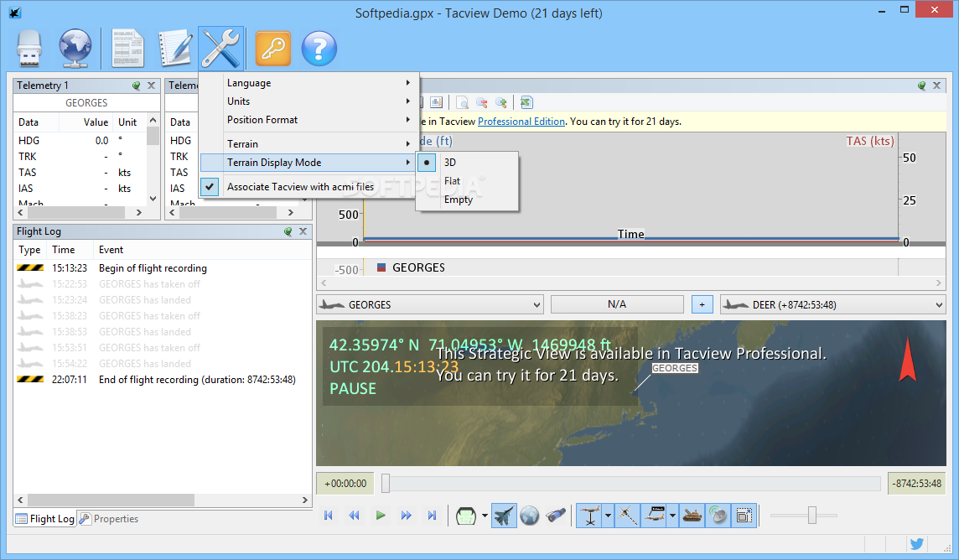
Task: Click the orange key license icon
Action: 272,49
